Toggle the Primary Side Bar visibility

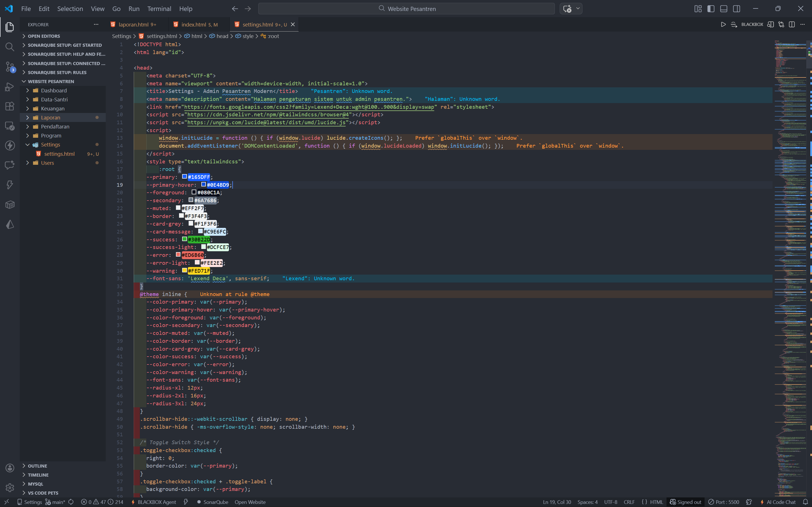711,9
